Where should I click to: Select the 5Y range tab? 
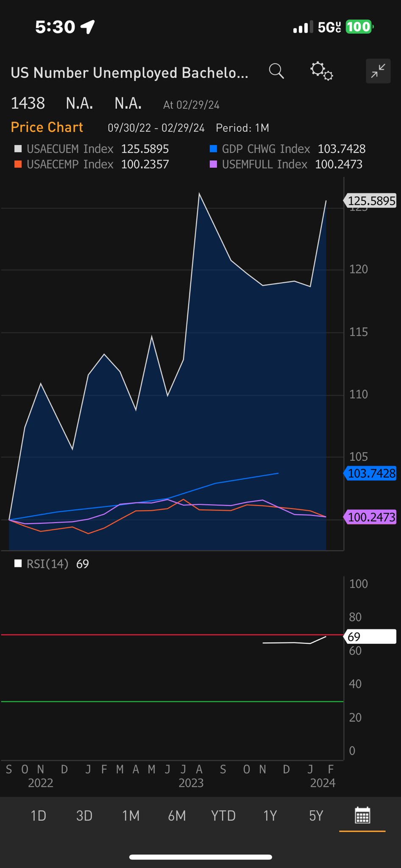point(316,815)
